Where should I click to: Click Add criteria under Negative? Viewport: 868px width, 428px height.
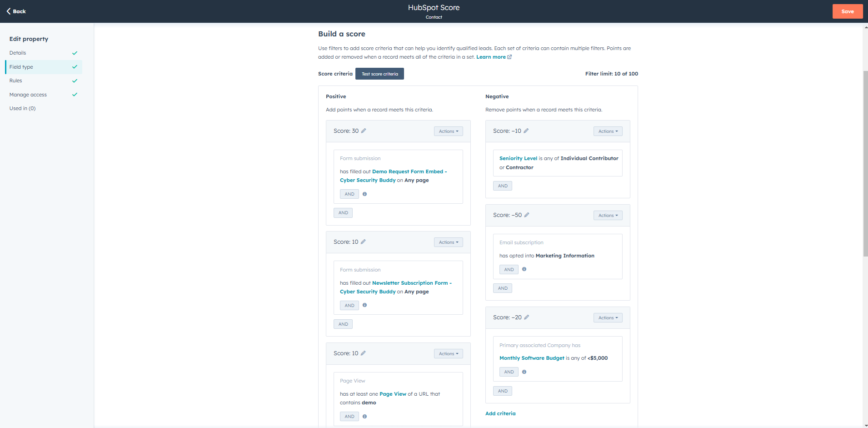(x=500, y=413)
